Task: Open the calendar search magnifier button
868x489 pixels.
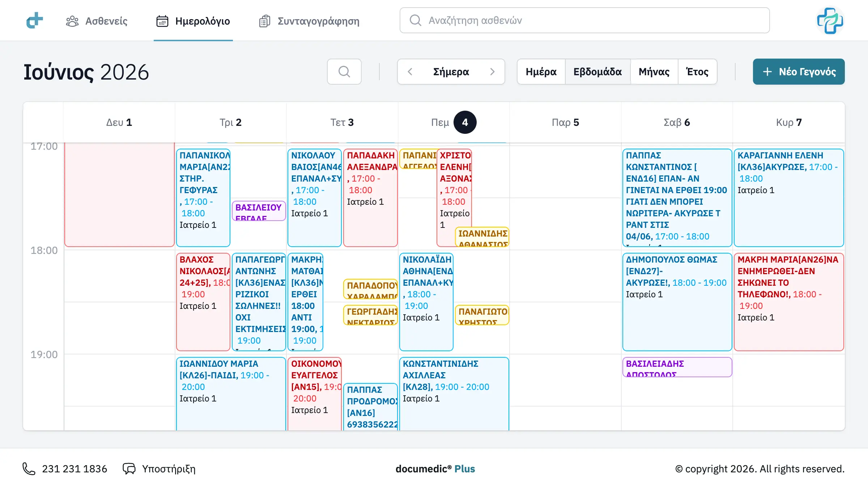Action: 344,72
